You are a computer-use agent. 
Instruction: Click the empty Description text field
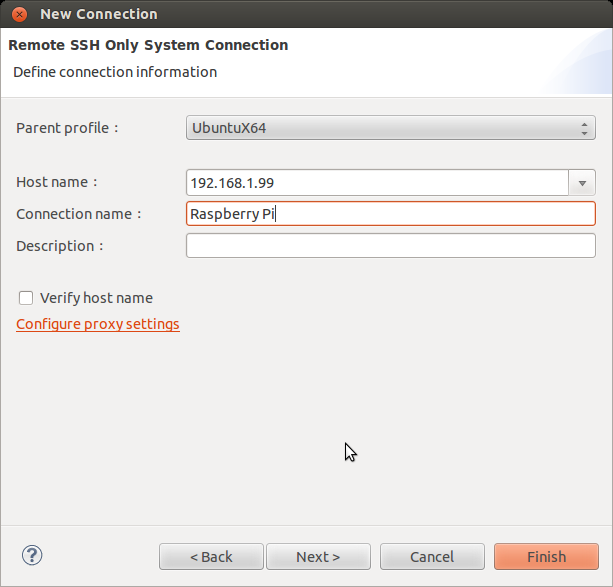tap(390, 246)
